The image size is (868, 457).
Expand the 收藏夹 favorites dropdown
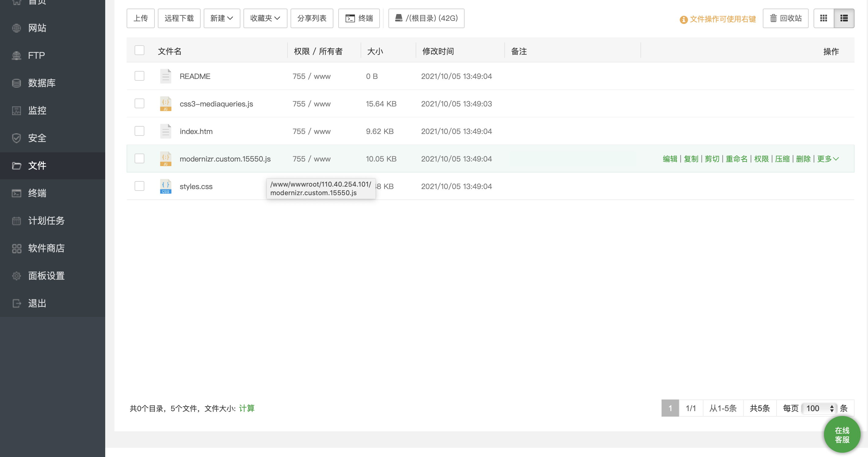click(265, 18)
